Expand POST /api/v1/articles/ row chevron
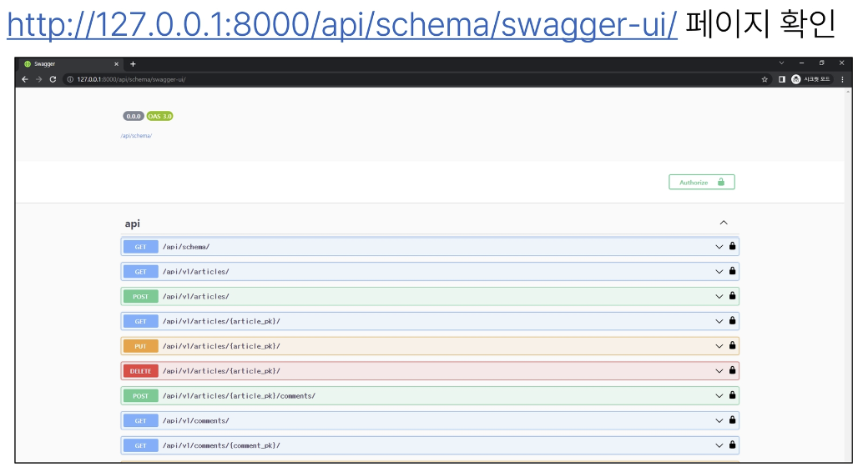 click(719, 297)
